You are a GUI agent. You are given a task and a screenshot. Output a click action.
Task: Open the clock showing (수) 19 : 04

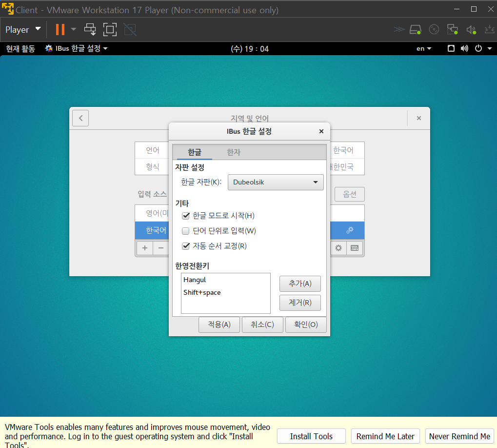250,49
